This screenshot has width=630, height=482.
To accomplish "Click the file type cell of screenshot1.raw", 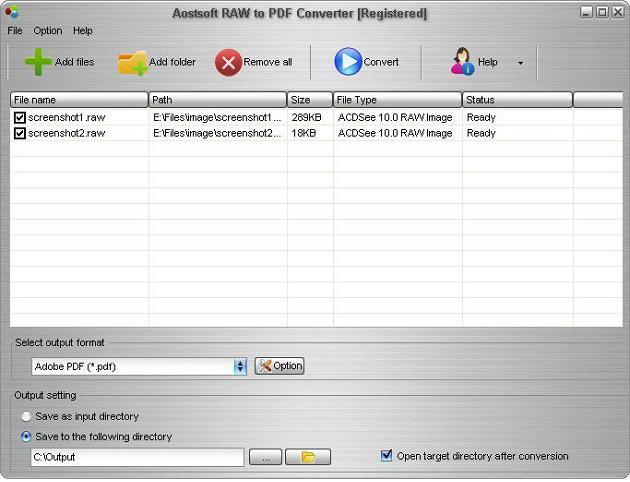I will point(395,117).
